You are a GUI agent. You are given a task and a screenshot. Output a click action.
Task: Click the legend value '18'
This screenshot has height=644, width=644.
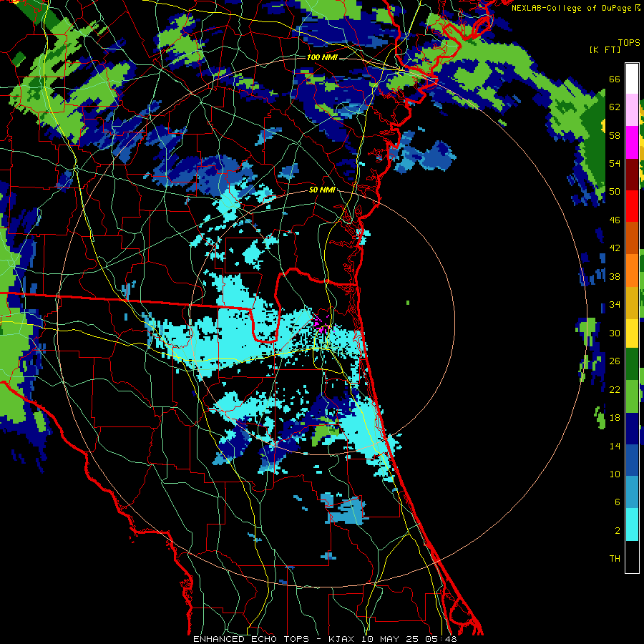pos(615,418)
